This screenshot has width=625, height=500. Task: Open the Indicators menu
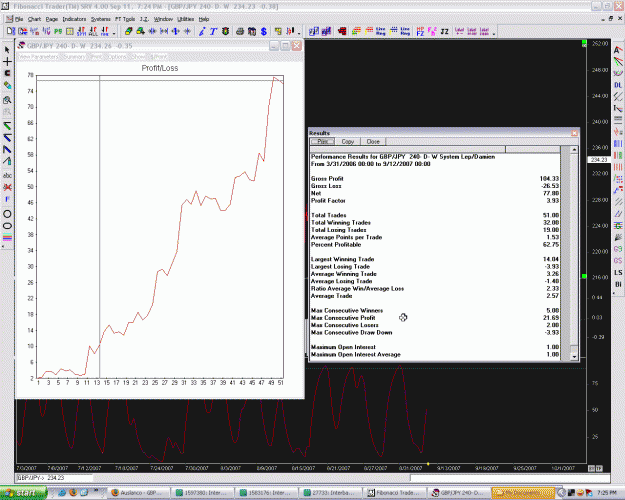[74, 19]
